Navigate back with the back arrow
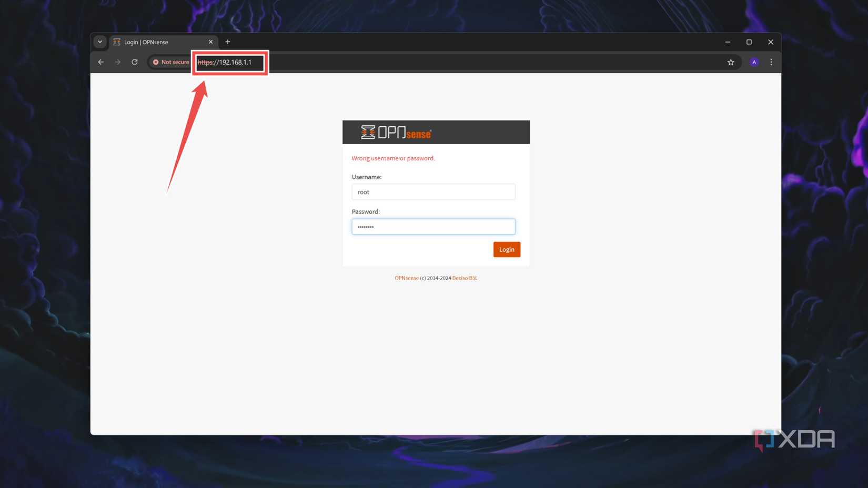 [100, 62]
